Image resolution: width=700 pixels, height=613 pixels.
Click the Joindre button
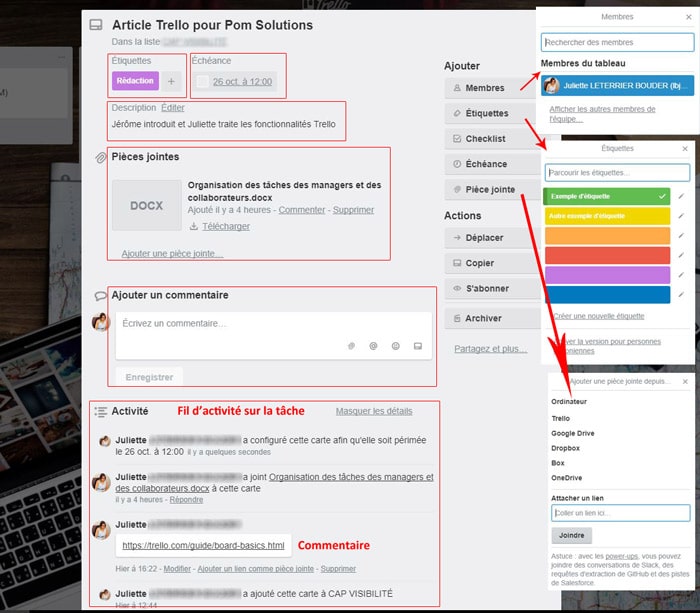point(571,535)
